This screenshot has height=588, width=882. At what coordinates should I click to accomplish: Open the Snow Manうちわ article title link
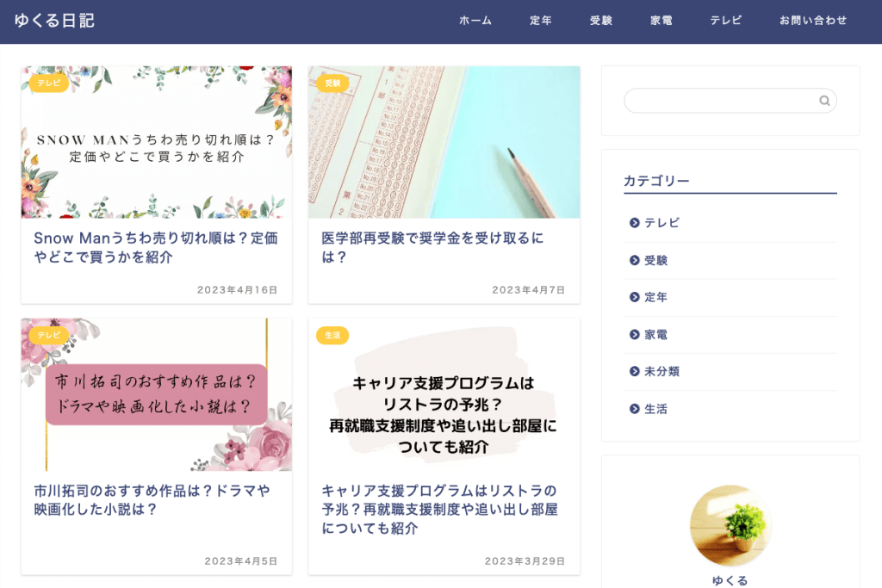coord(156,247)
